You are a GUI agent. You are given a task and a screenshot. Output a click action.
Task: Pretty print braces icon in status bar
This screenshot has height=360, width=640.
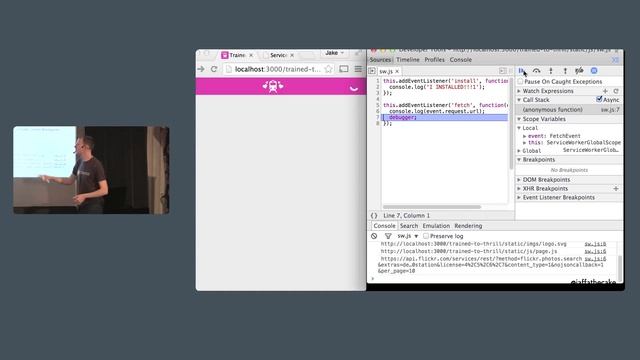click(374, 216)
